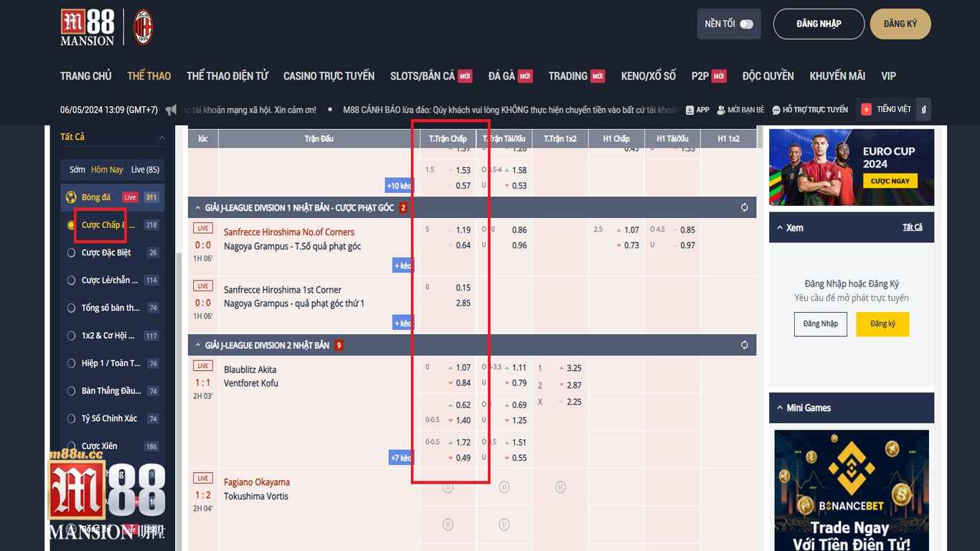This screenshot has height=551, width=980.
Task: Select the Cược Chấp radio option
Action: coord(71,225)
